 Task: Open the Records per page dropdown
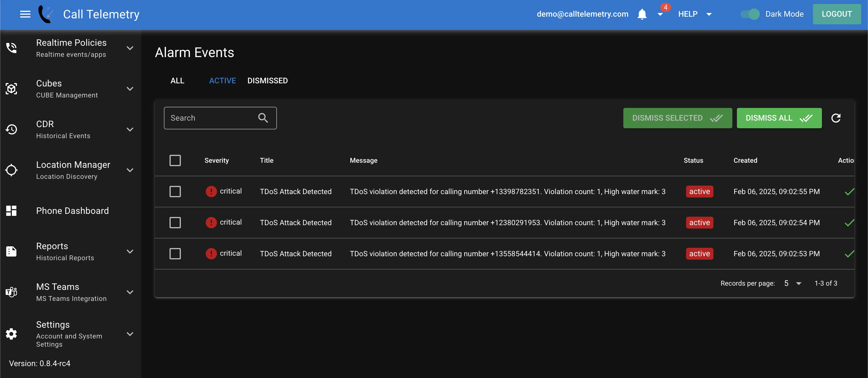[x=792, y=283]
